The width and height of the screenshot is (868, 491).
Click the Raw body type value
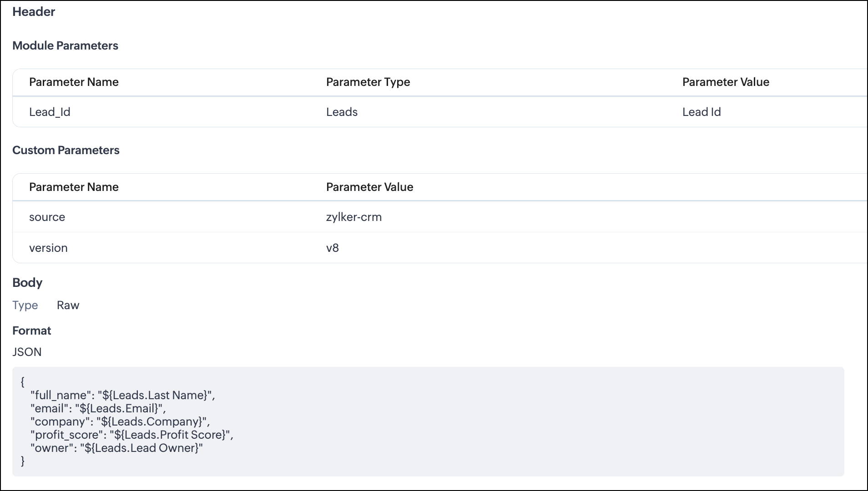[x=68, y=305]
